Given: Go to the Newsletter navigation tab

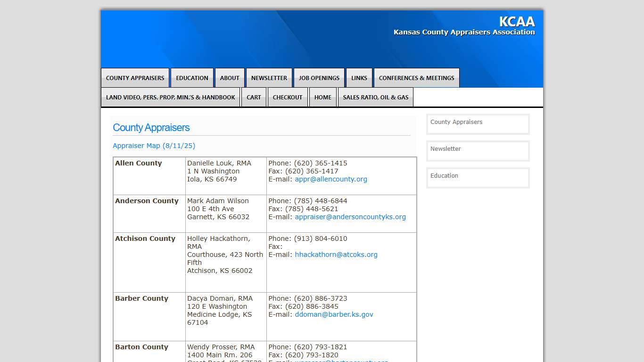Looking at the screenshot, I should click(269, 78).
